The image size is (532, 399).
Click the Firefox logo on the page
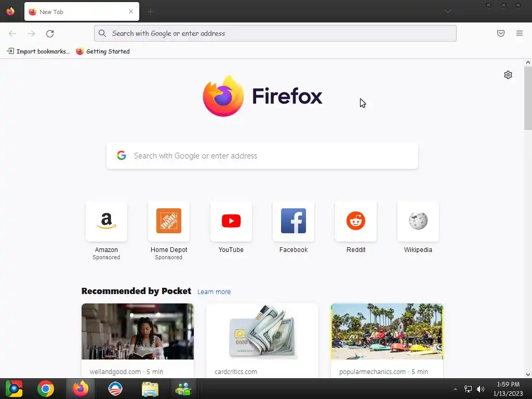tap(262, 96)
